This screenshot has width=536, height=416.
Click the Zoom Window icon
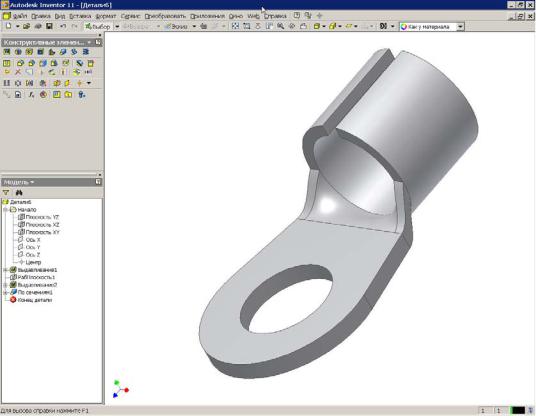(x=246, y=26)
